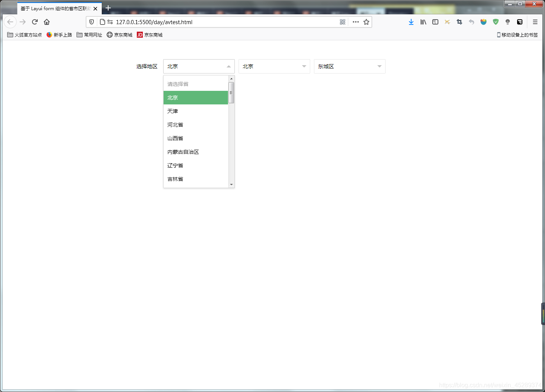Click the lamp extension icon on toolbar
Image resolution: width=545 pixels, height=392 pixels.
point(508,22)
